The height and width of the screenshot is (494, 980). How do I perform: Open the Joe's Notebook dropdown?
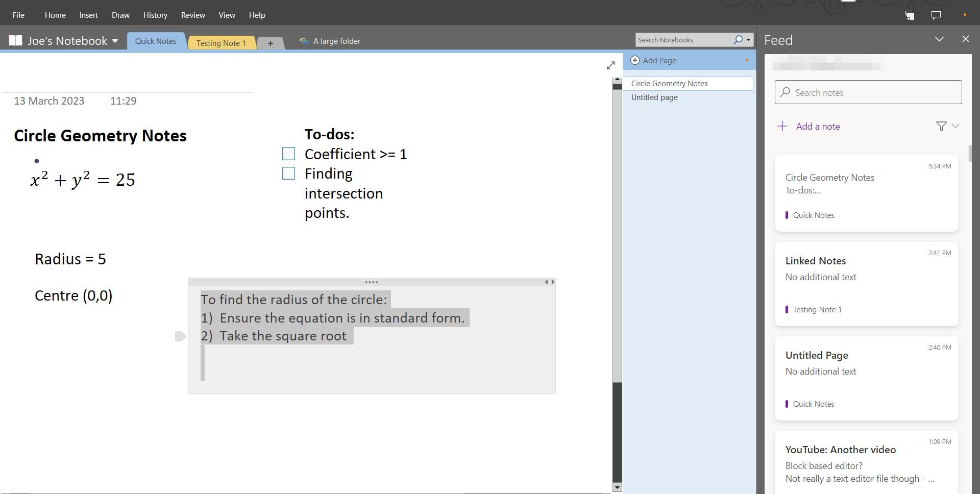115,41
